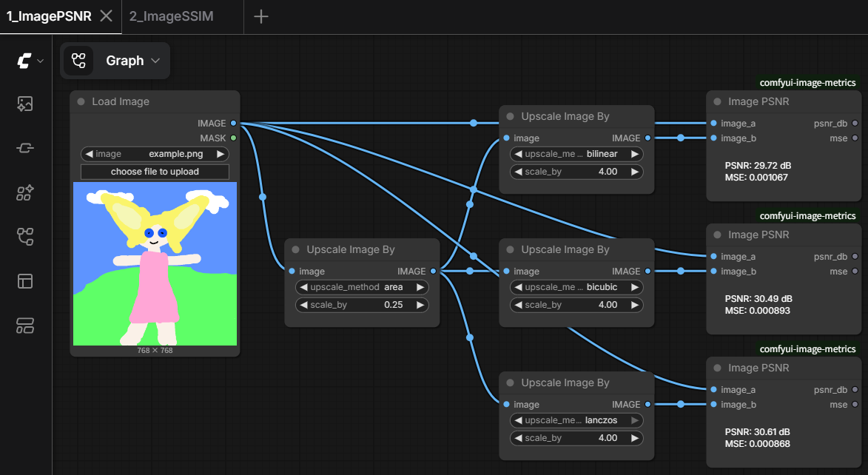Increase scale_by on bilinear node
The height and width of the screenshot is (475, 868).
click(635, 172)
